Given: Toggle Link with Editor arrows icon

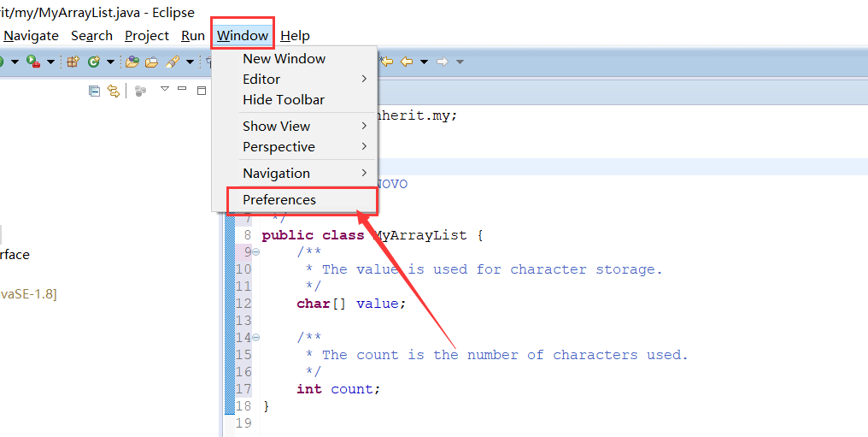Looking at the screenshot, I should [114, 91].
